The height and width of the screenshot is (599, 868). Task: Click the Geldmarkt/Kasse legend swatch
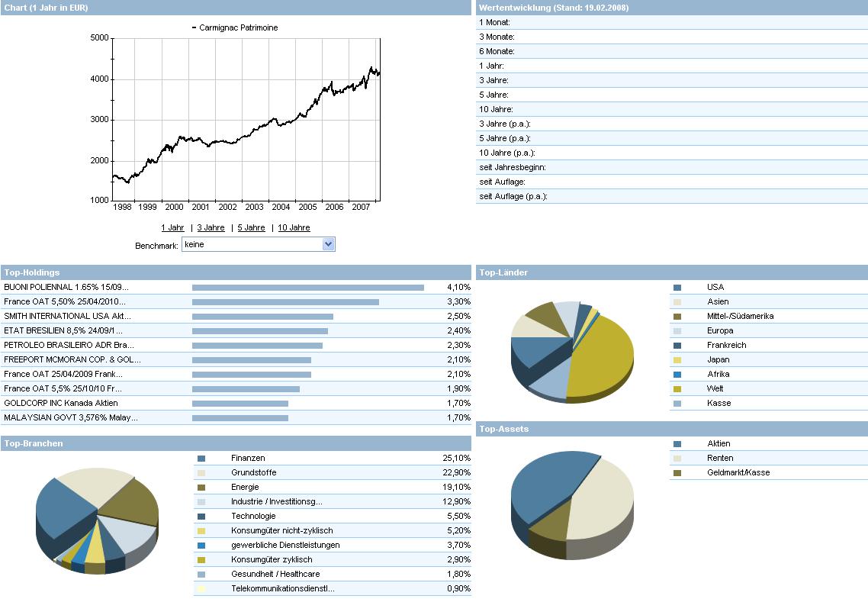click(677, 473)
